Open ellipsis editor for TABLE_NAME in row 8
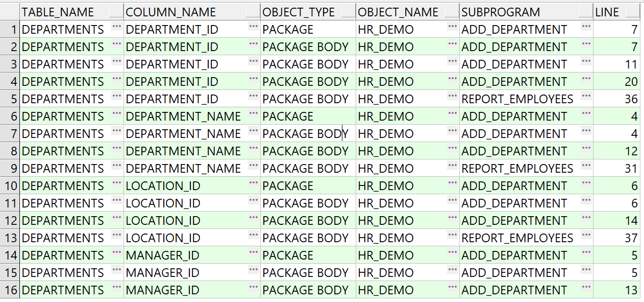The image size is (644, 302). click(117, 148)
